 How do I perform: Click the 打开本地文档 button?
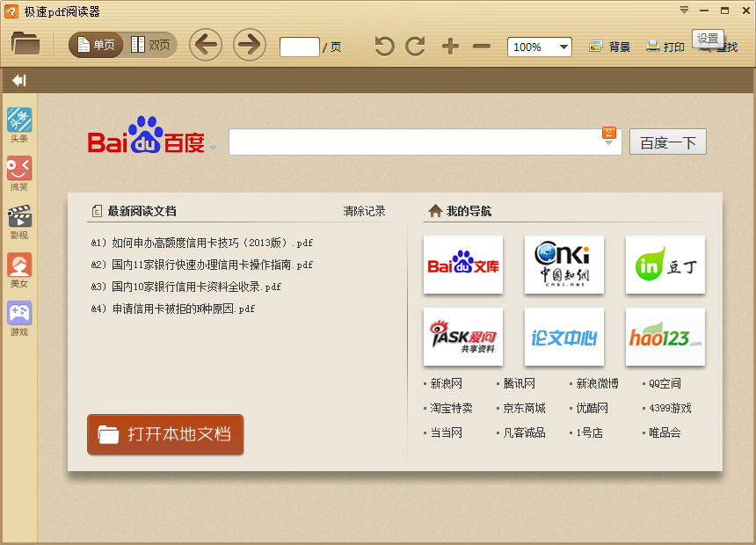[x=165, y=434]
